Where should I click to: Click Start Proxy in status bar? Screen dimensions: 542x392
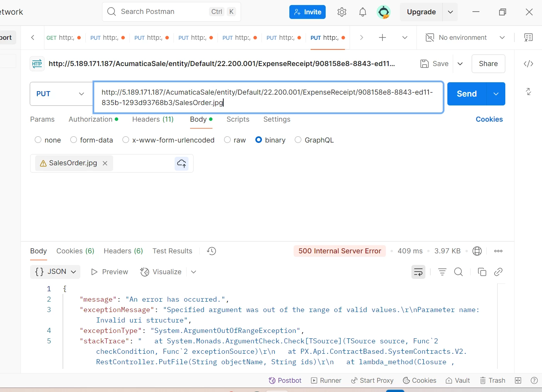(372, 380)
